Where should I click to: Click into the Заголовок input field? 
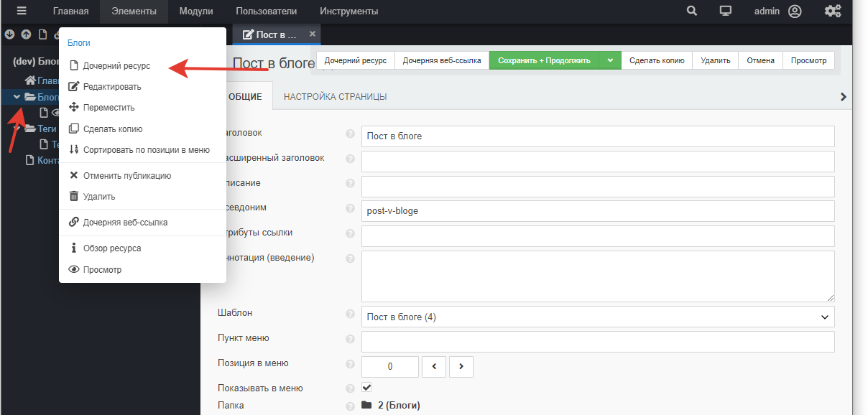click(x=597, y=136)
